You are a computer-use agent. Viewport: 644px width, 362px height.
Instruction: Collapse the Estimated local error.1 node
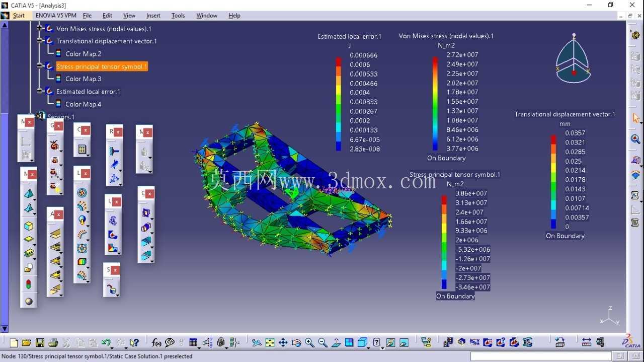click(x=40, y=91)
